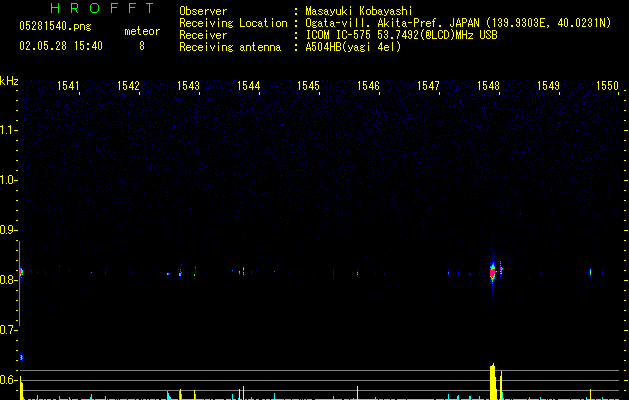The image size is (629, 400).
Task: Click the date 02.05.28 15:40
Action: [x=61, y=46]
